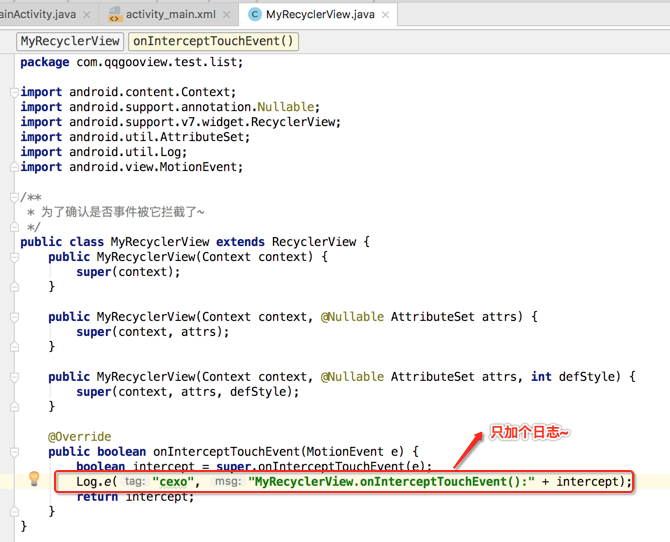The image size is (670, 542).
Task: Close the MainActivity.java tab
Action: pos(87,15)
